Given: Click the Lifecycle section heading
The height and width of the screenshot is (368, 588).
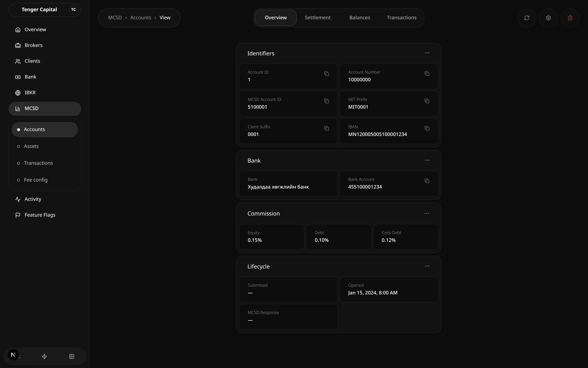Looking at the screenshot, I should pos(258,267).
